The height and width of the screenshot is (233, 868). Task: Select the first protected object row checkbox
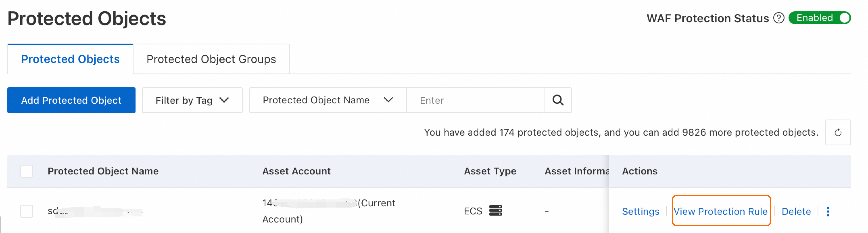point(27,211)
